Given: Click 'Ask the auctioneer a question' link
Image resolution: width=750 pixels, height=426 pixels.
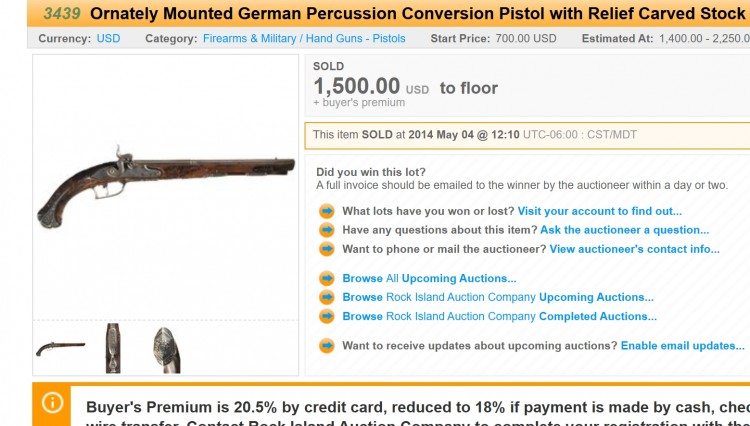Looking at the screenshot, I should tap(624, 230).
